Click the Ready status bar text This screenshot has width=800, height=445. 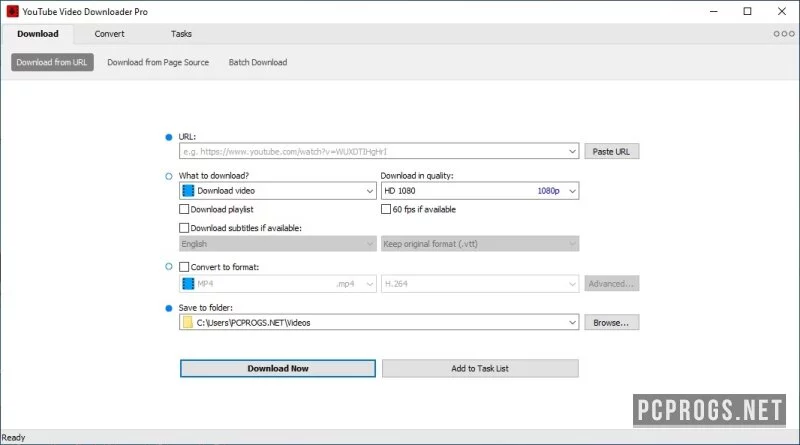coord(13,437)
